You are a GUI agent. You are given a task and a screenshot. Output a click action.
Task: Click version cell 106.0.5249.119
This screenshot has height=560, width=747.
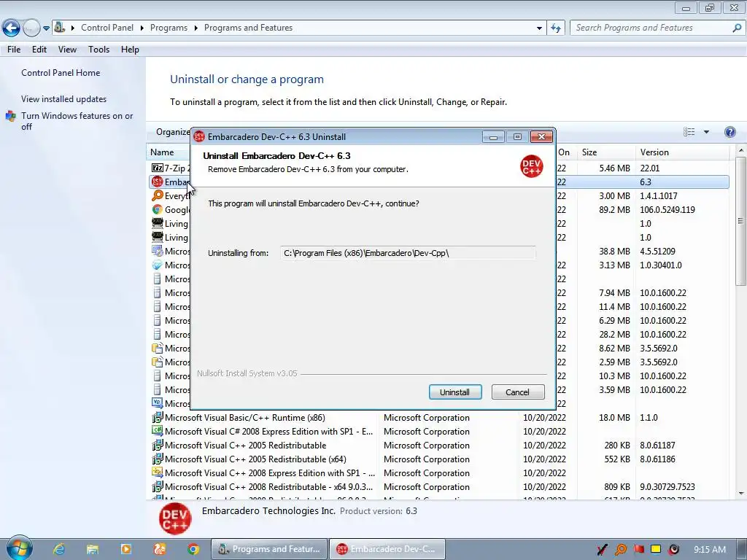pos(667,209)
